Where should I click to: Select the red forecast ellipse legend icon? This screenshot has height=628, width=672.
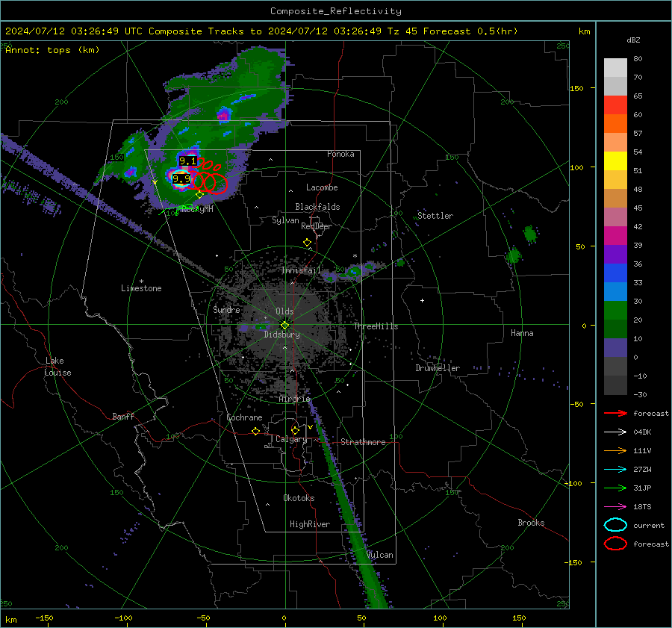coord(615,544)
